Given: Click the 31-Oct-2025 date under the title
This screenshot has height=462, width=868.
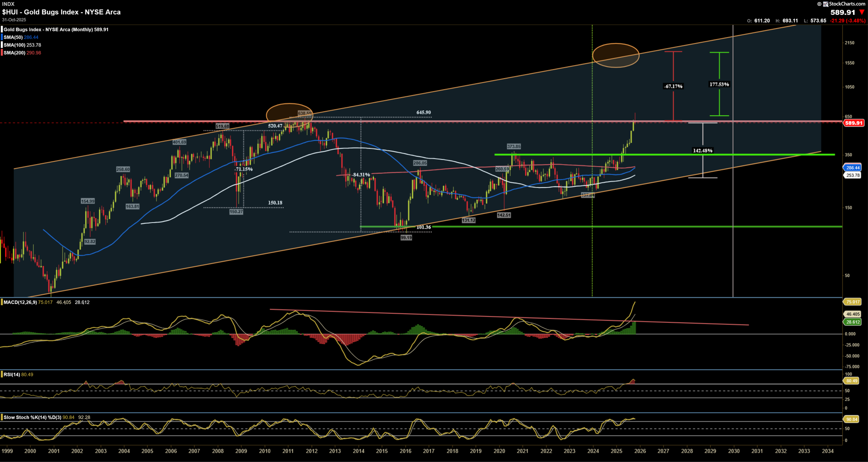Looking at the screenshot, I should 14,20.
